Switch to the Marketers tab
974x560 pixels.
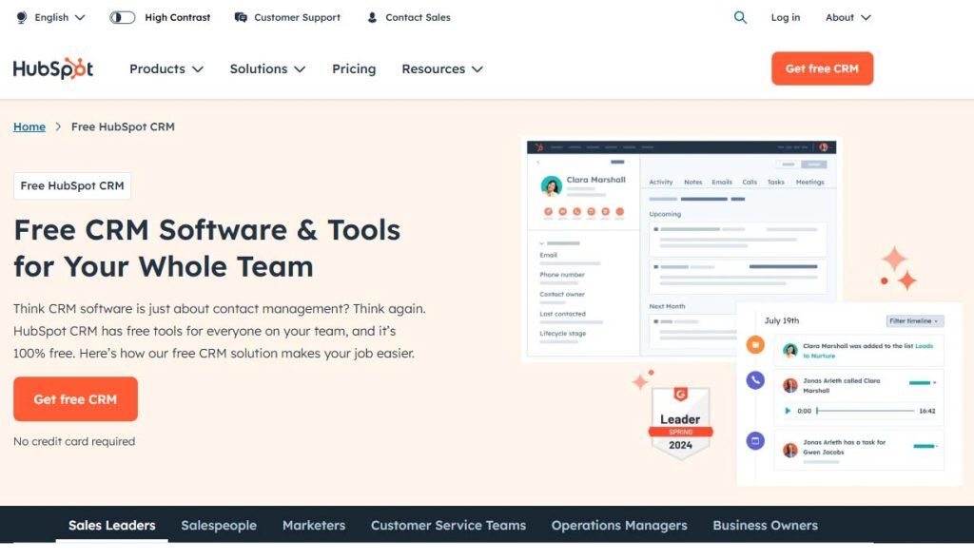click(314, 525)
